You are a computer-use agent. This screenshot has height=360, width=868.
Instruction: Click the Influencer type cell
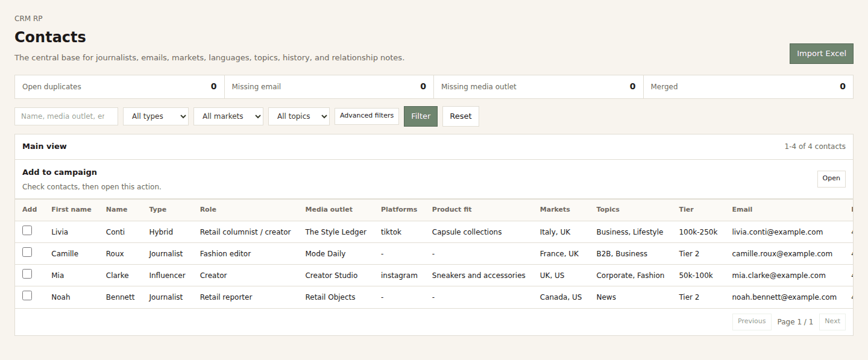[x=168, y=276]
